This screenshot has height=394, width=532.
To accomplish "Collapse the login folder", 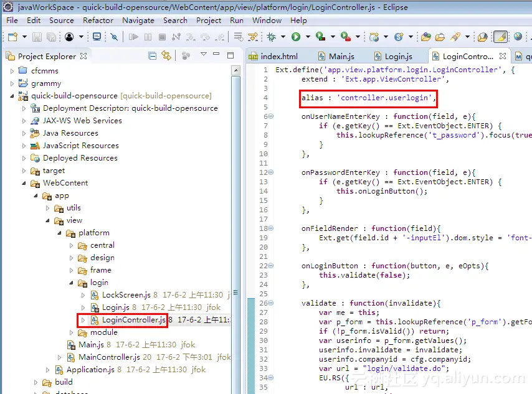I will pyautogui.click(x=71, y=283).
